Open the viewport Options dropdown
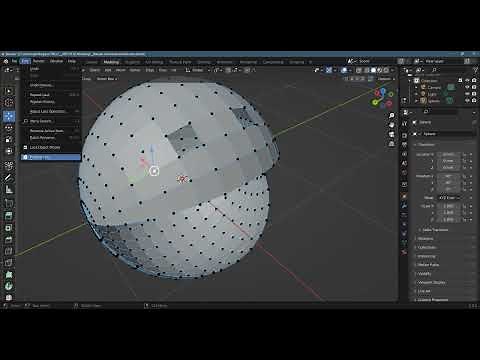 386,79
